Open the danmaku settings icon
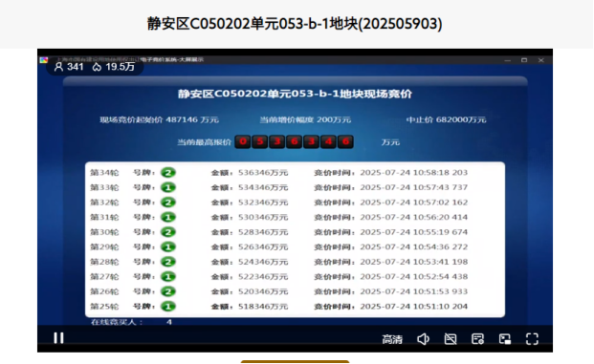Image resolution: width=594 pixels, height=364 pixels. [477, 339]
